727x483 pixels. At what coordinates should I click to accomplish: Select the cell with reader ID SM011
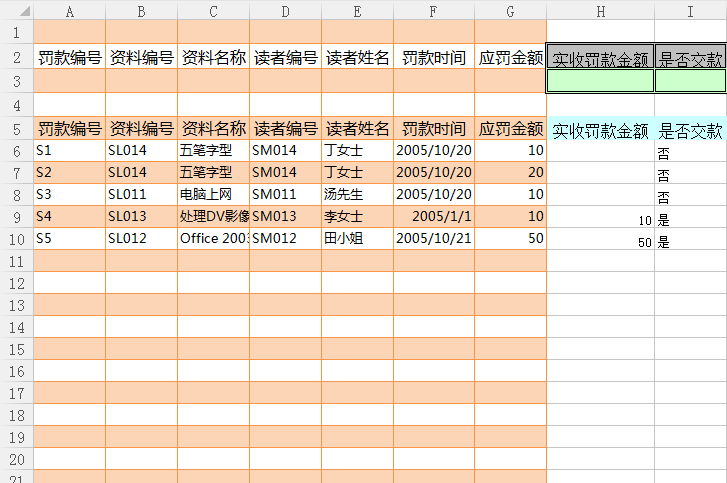[x=285, y=194]
